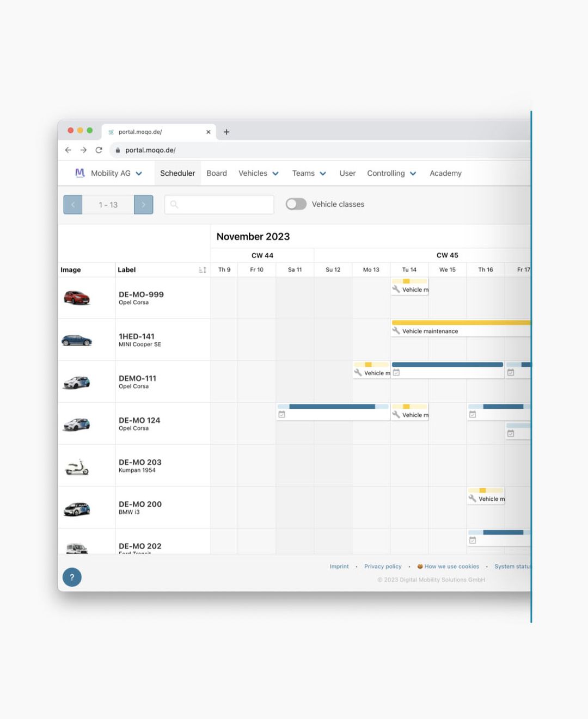588x719 pixels.
Task: Click the Imprint footer link
Action: click(339, 566)
